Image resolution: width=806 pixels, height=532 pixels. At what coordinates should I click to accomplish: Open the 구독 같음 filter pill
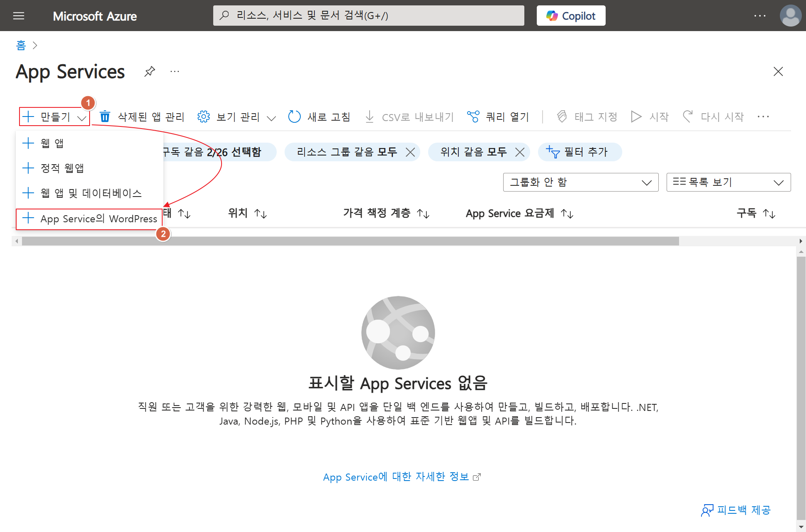pos(219,152)
